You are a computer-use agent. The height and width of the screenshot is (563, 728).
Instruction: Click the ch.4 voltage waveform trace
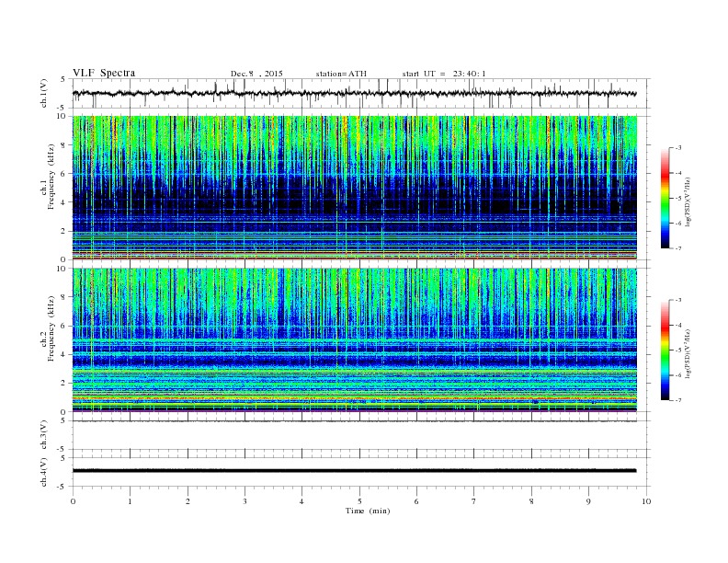pyautogui.click(x=355, y=471)
